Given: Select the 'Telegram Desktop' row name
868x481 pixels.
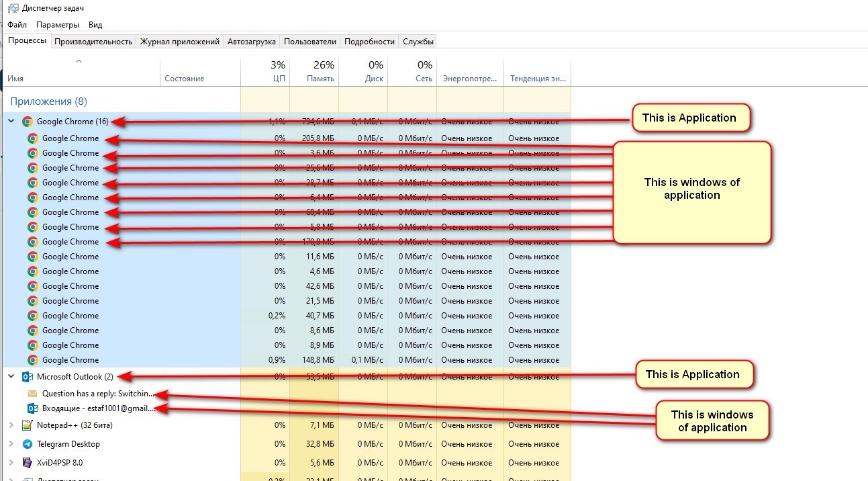Looking at the screenshot, I should (x=68, y=444).
